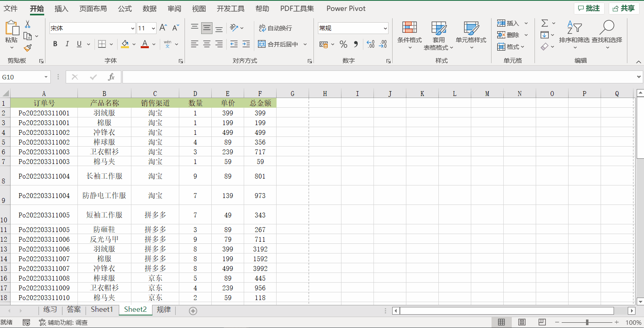Toggle Bold formatting
This screenshot has width=644, height=328.
tap(55, 44)
